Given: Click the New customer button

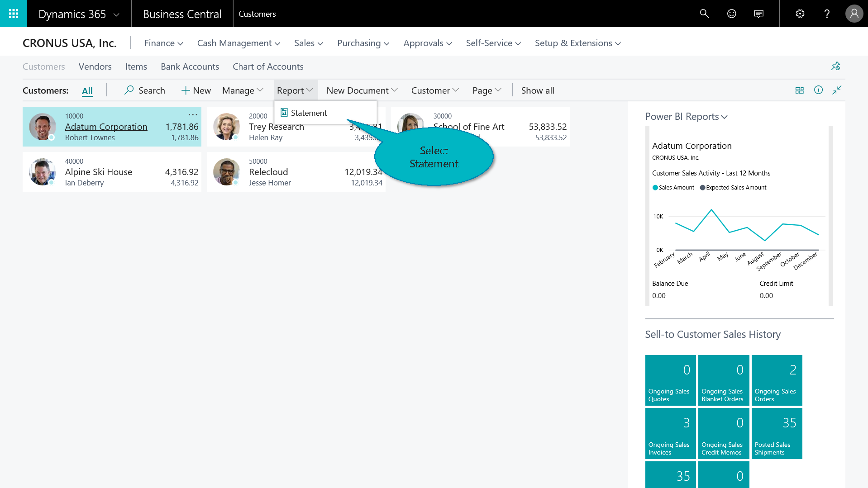Looking at the screenshot, I should coord(196,90).
